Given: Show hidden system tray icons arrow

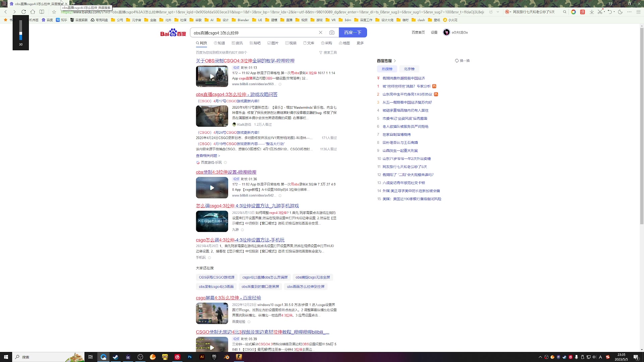Looking at the screenshot, I should (540, 357).
